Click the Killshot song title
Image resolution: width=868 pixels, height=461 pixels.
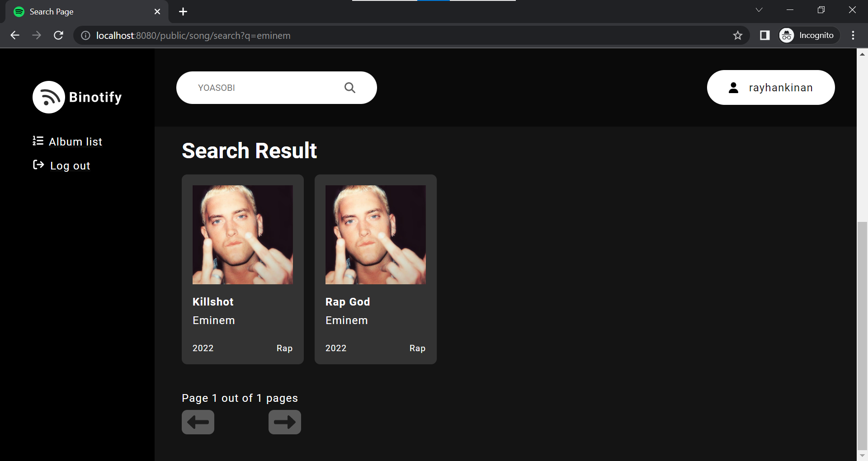point(213,301)
